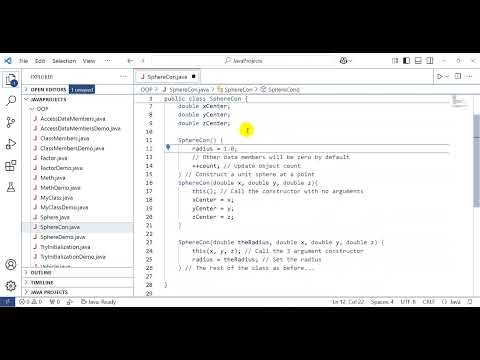Open the Manage gear icon
The height and width of the screenshot is (360, 480).
[x=11, y=286]
